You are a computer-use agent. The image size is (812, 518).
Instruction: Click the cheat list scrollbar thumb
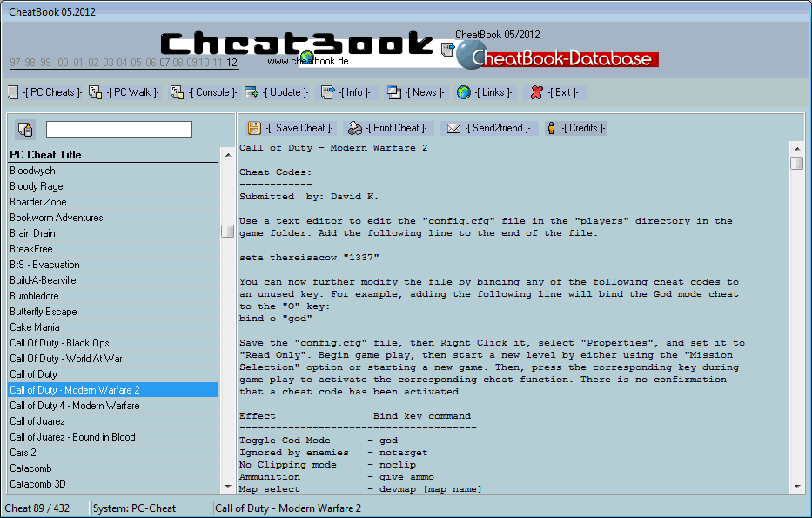[228, 231]
